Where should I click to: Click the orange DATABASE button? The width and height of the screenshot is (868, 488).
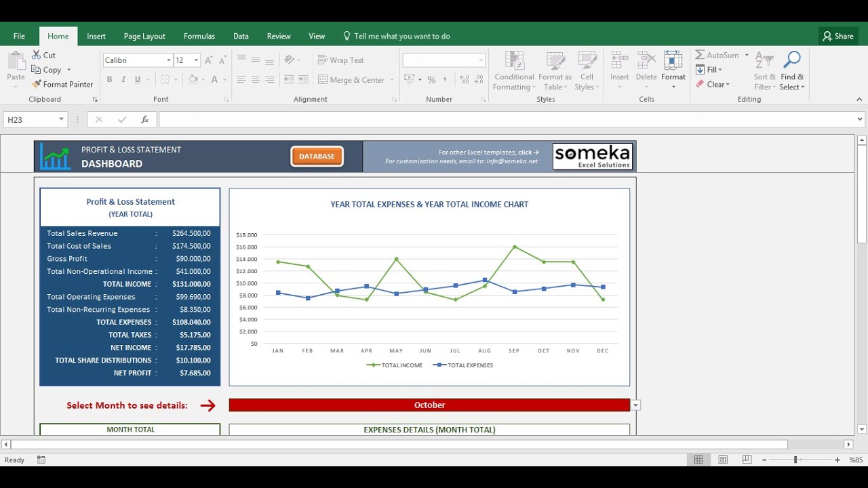(x=317, y=156)
